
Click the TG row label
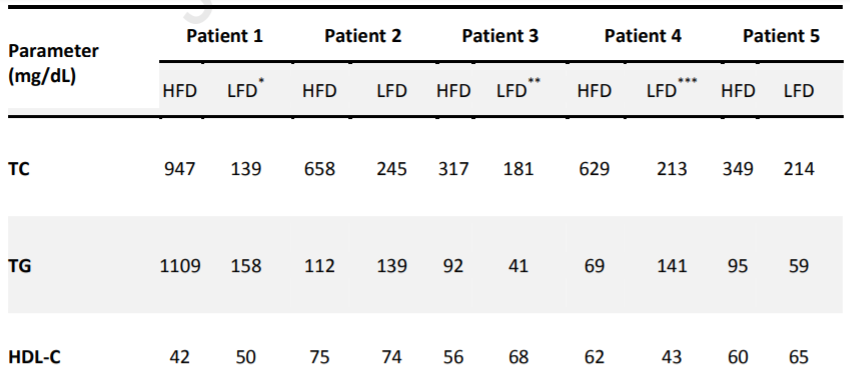[x=19, y=266]
